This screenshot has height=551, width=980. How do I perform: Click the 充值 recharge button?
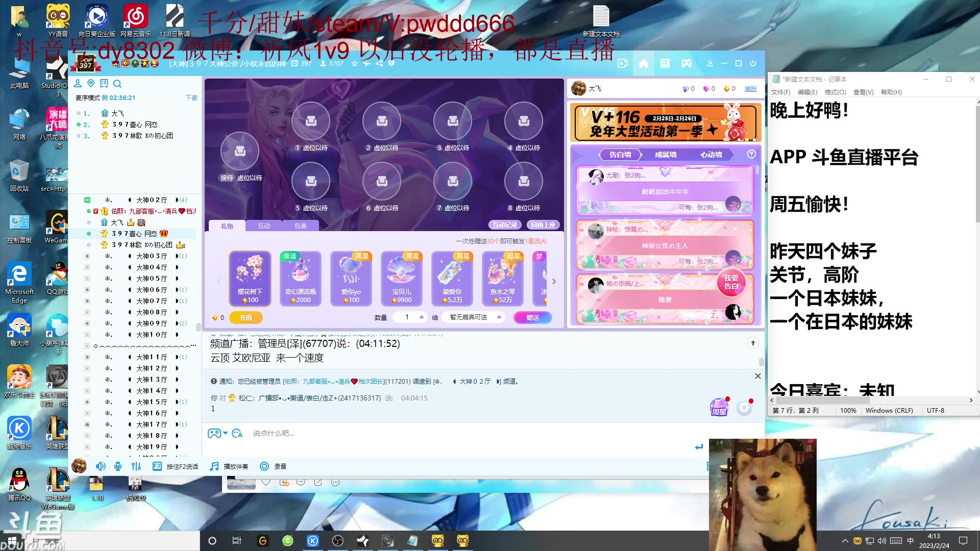246,317
